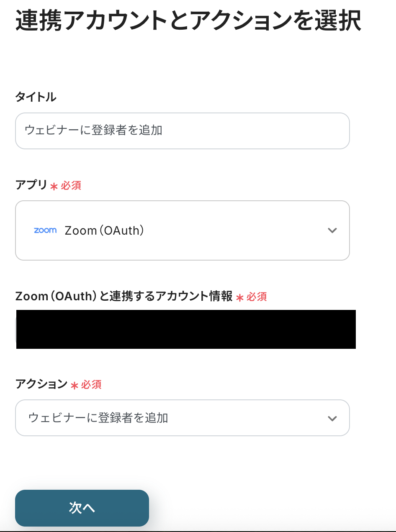Click the 連携アカウントとアクションを選択 heading

tap(188, 21)
